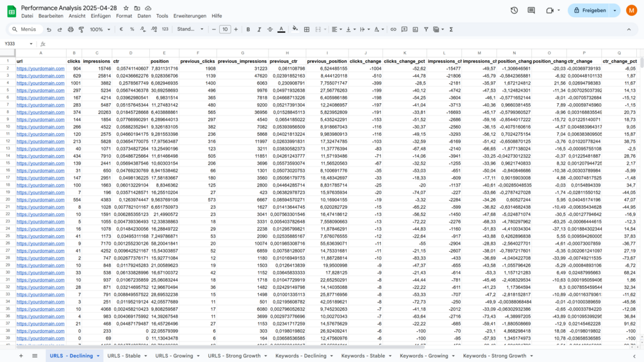This screenshot has width=644, height=362.
Task: Undo the last action
Action: point(49,29)
